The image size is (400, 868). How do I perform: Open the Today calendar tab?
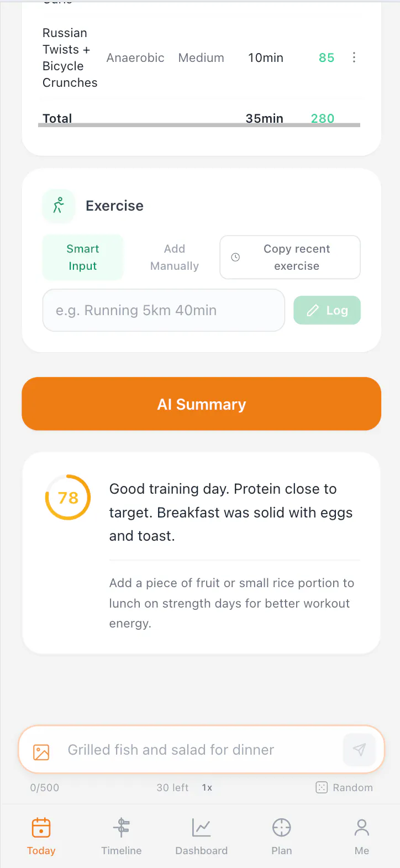click(x=41, y=836)
